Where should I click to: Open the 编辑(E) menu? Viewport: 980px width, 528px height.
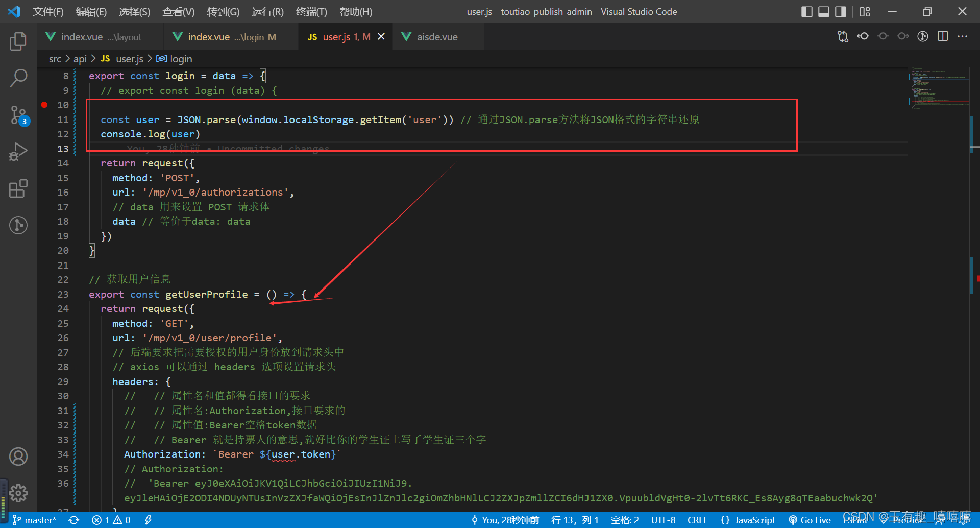[x=91, y=12]
